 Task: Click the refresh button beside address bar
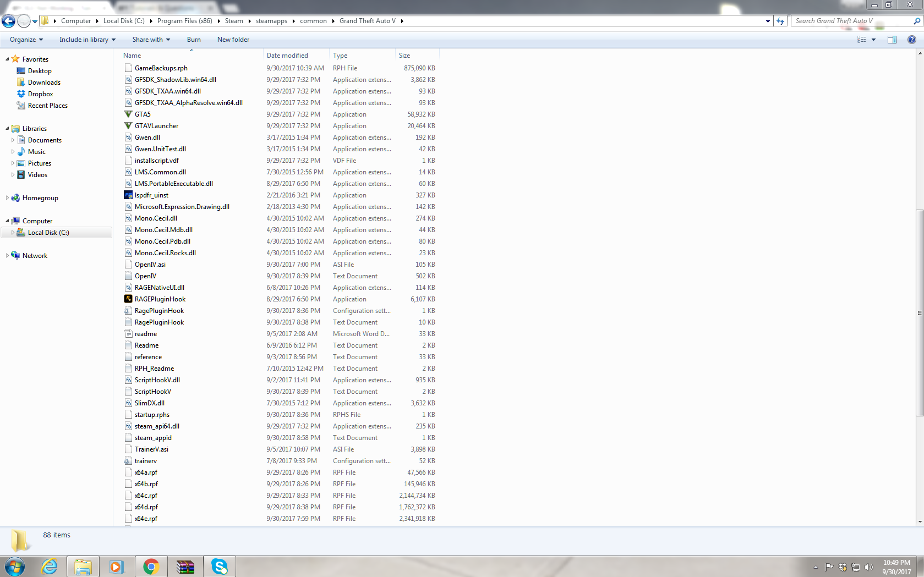pos(780,21)
